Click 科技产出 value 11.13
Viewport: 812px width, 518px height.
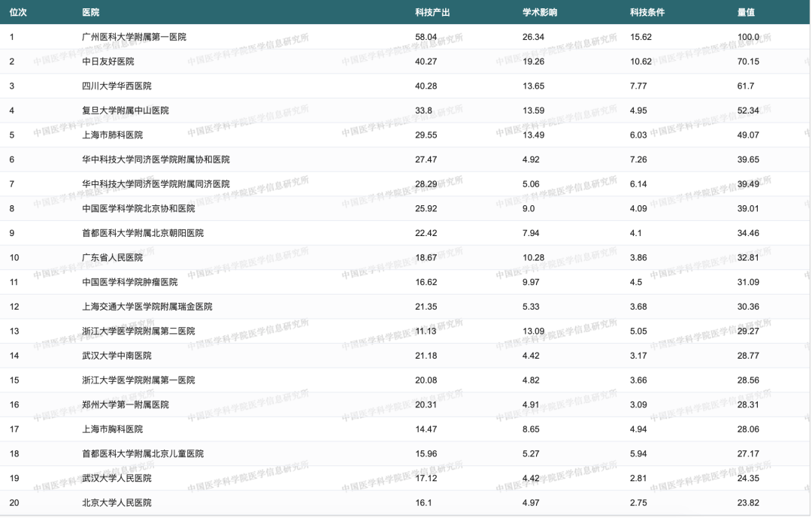(x=426, y=331)
